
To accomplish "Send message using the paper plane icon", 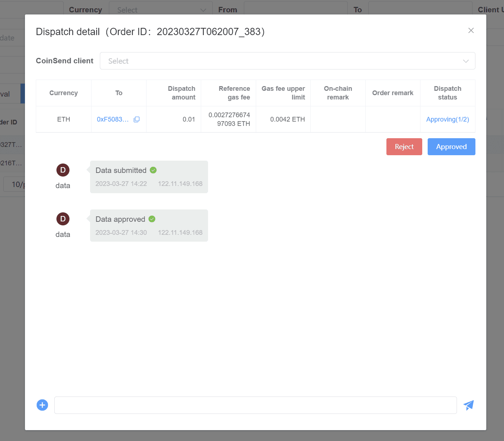I will (469, 405).
